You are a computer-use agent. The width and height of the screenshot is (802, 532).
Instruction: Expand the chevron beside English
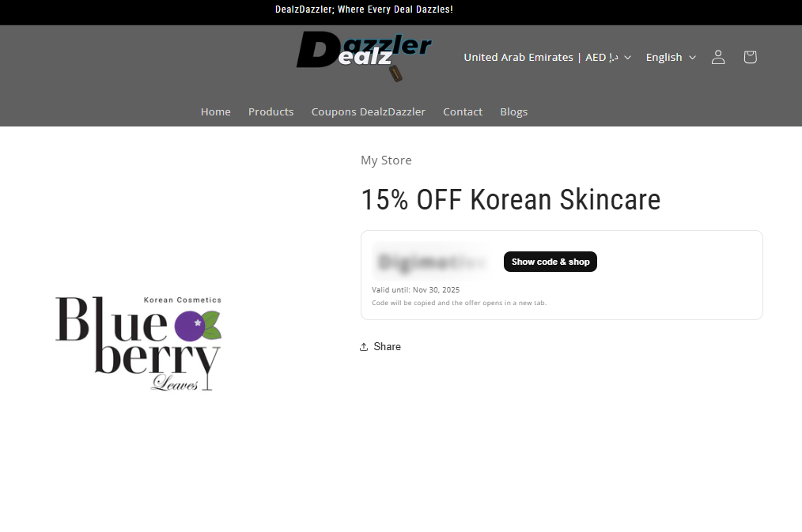tap(693, 57)
